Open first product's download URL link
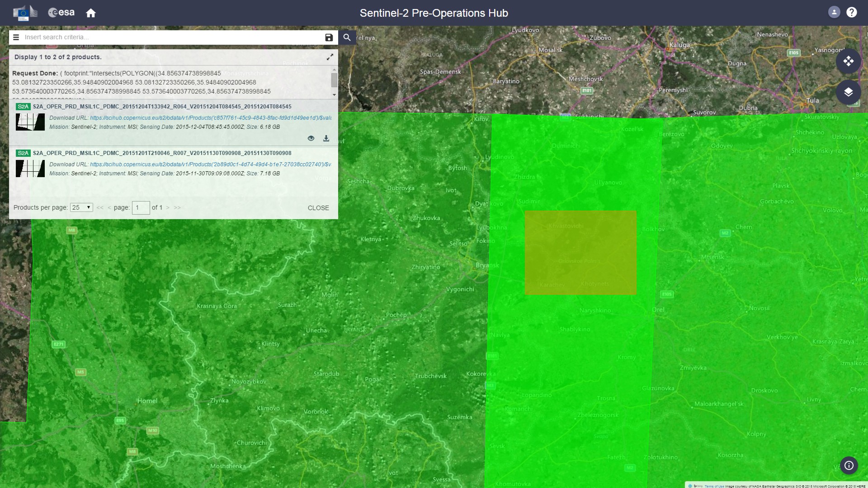Screen dimensions: 868x488 tap(210, 118)
